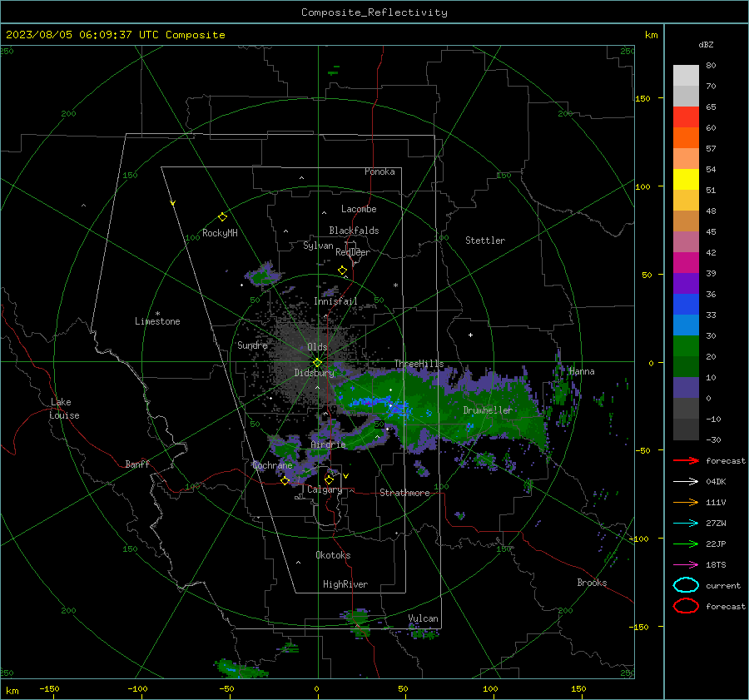
Task: Click the white 04DK arrow icon
Action: pos(686,481)
